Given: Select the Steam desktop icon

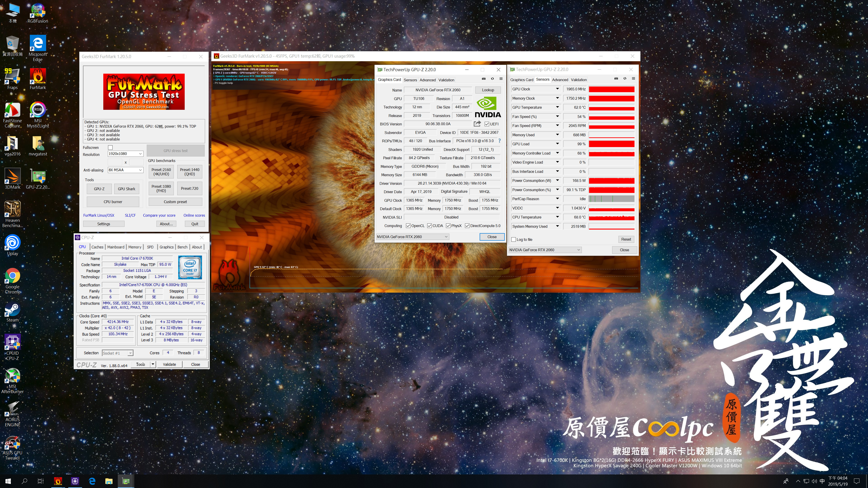Looking at the screenshot, I should pyautogui.click(x=12, y=312).
